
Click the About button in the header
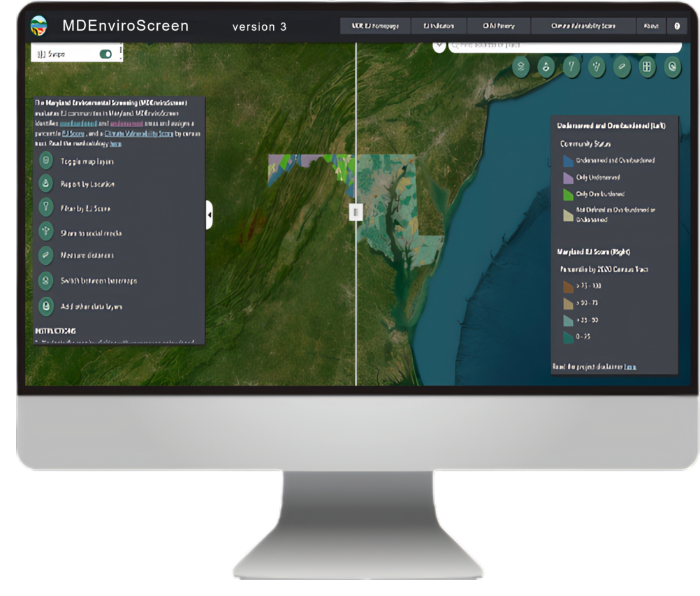click(650, 26)
